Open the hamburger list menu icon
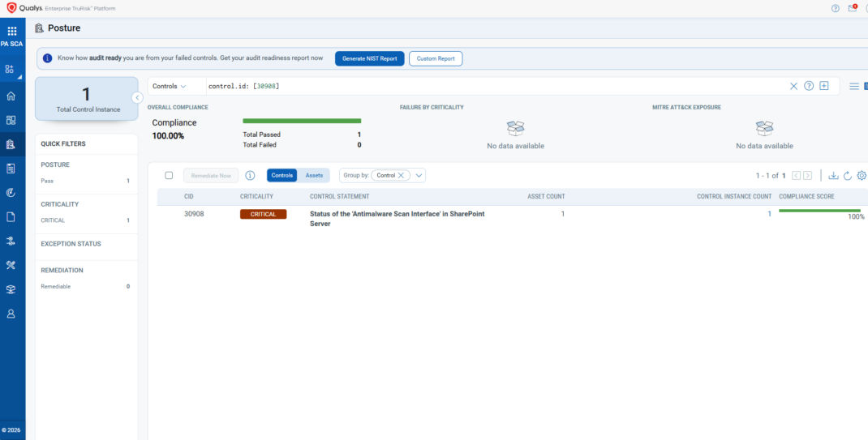868x440 pixels. point(854,86)
